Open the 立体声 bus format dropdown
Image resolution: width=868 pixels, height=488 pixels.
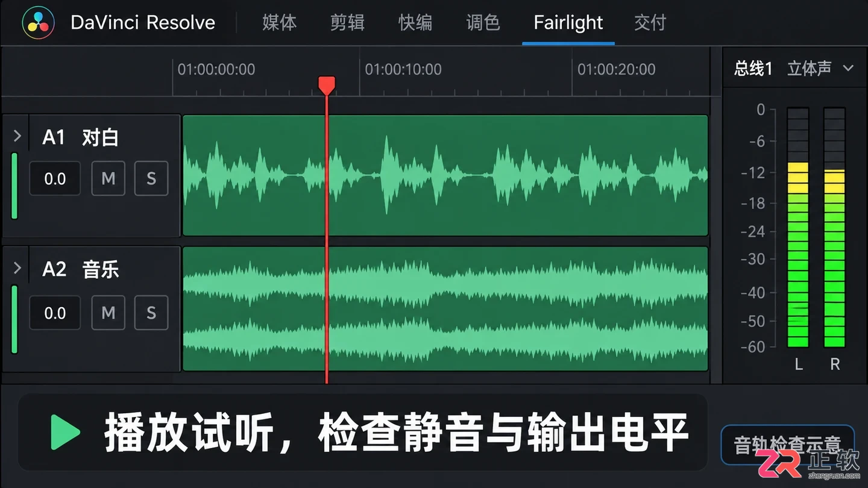(x=820, y=68)
